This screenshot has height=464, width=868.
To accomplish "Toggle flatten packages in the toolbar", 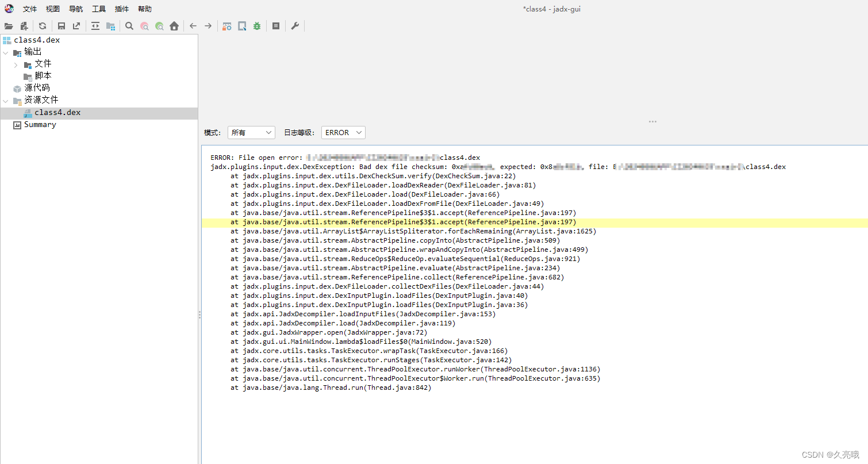I will [x=110, y=25].
